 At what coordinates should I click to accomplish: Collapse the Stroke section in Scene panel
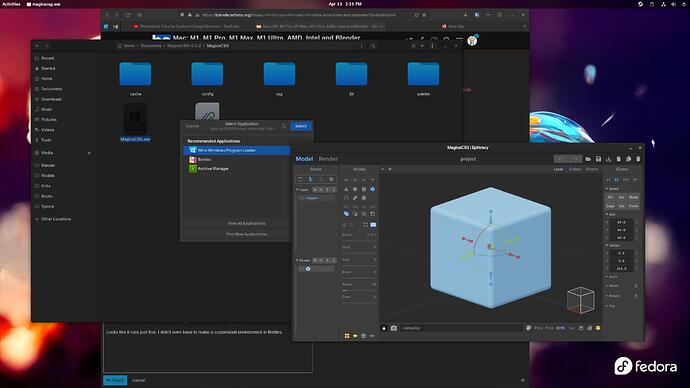pyautogui.click(x=297, y=260)
